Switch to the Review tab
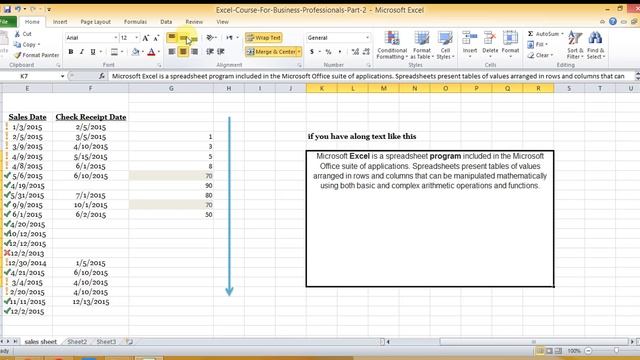 pyautogui.click(x=194, y=22)
